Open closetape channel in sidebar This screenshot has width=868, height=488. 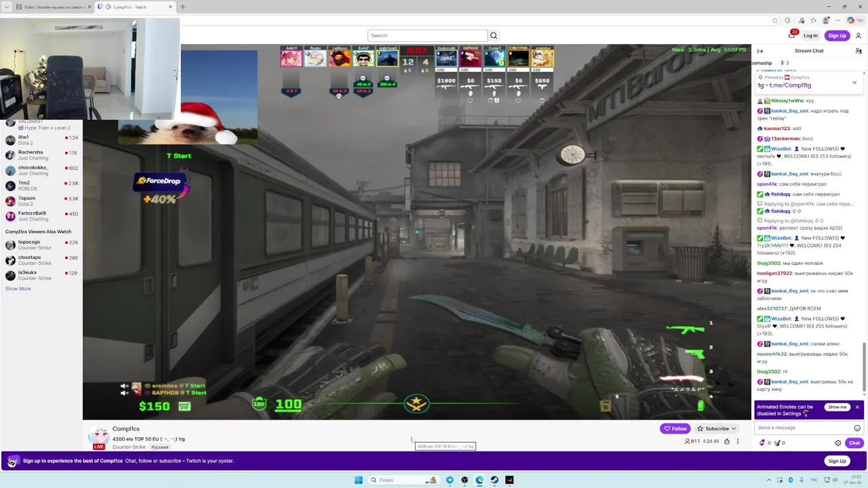tap(41, 260)
